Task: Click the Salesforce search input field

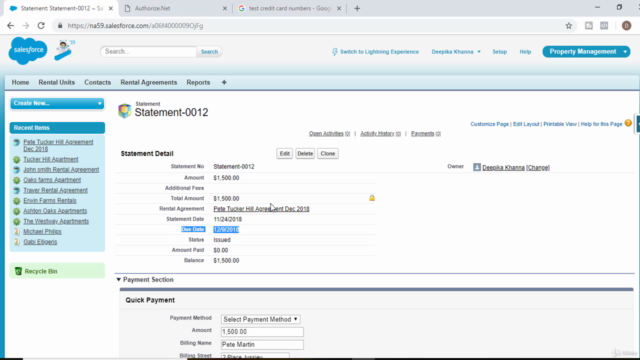Action: point(149,51)
